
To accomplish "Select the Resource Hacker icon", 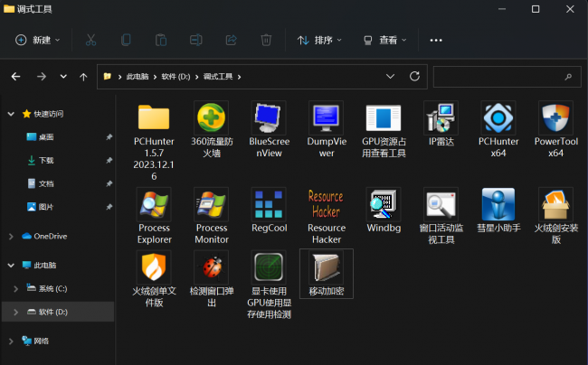I will tap(327, 204).
